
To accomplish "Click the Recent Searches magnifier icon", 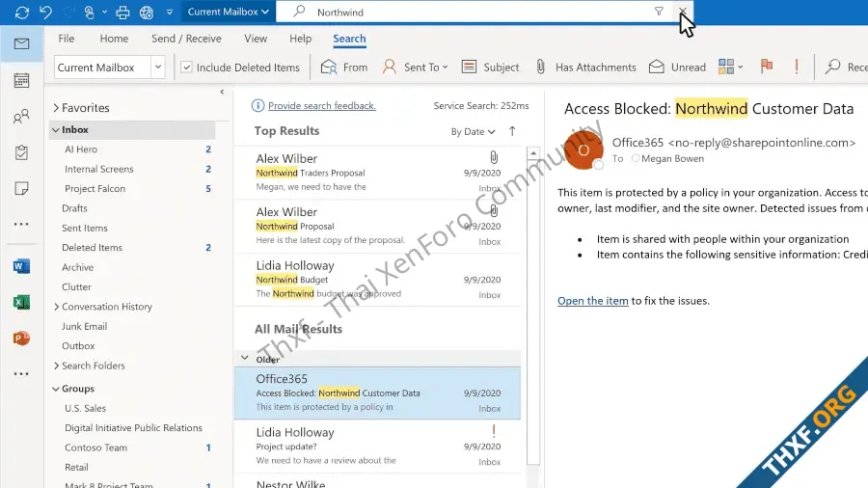I will [832, 67].
